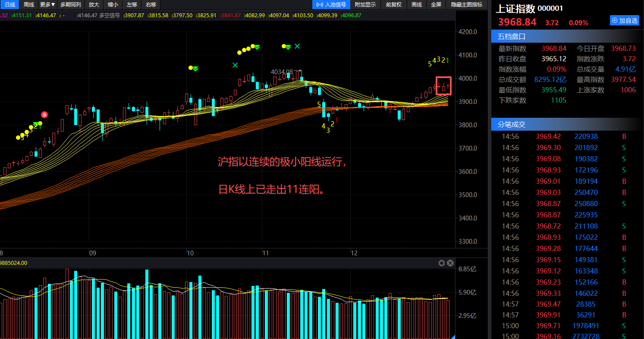Screen dimensions: 644x339
Task: Open 附加显示 overlay options
Action: tap(365, 5)
